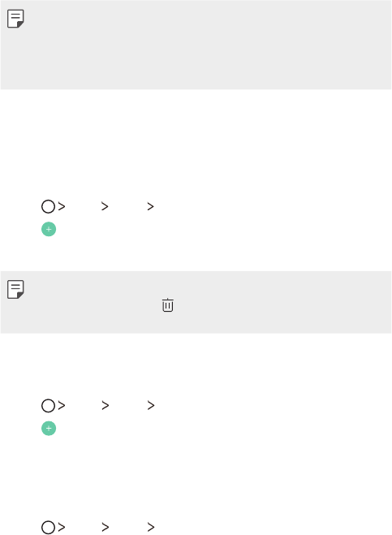The image size is (392, 535).
Task: Click the upper green plus add icon
Action: 49,229
